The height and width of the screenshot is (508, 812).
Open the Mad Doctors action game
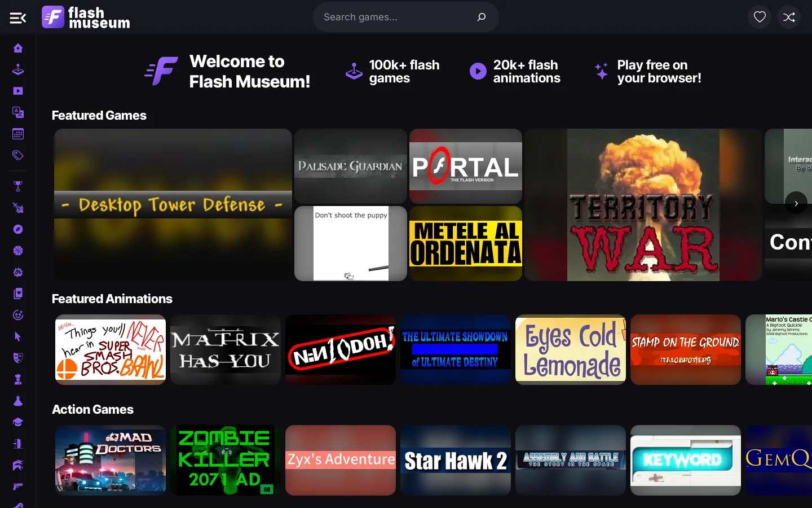click(x=111, y=460)
